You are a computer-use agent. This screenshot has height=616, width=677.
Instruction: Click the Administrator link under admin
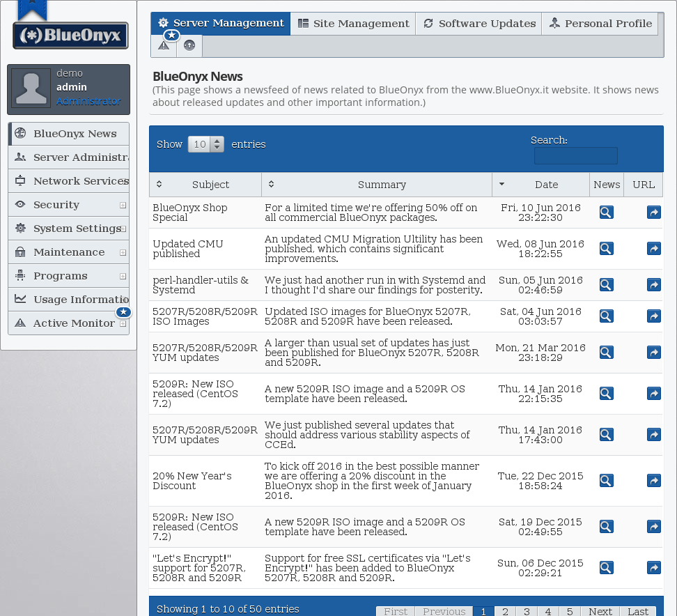tap(88, 101)
